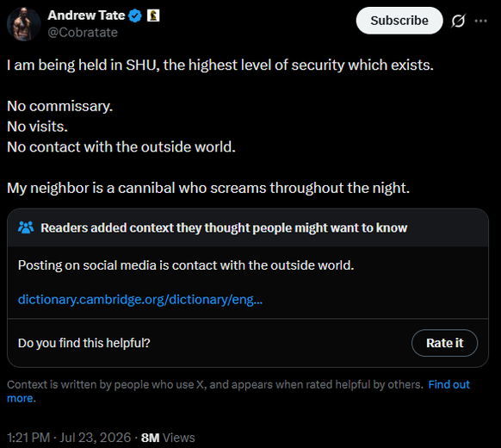Click the Jul 23, 2026 date
Screen dimensions: 501x448
pos(96,437)
